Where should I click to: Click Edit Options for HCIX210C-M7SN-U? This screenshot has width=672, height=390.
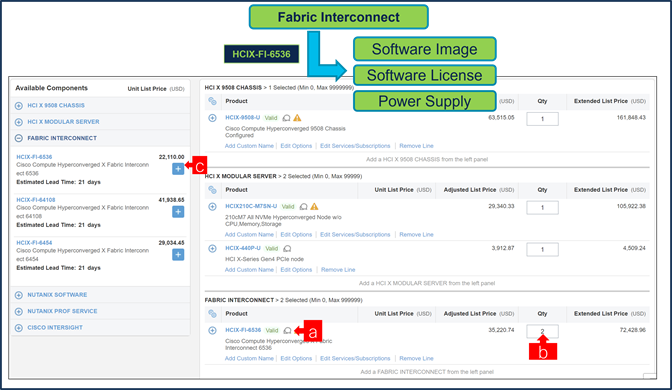click(296, 234)
